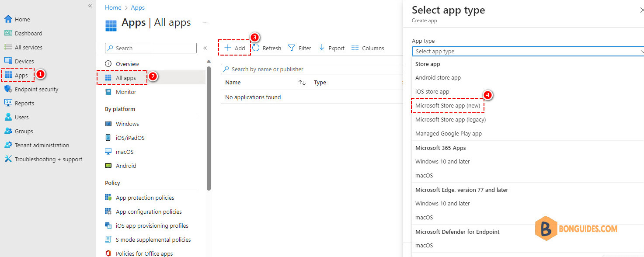Choose Windows 10 and later under Microsoft Edge
The height and width of the screenshot is (257, 644).
(x=442, y=203)
